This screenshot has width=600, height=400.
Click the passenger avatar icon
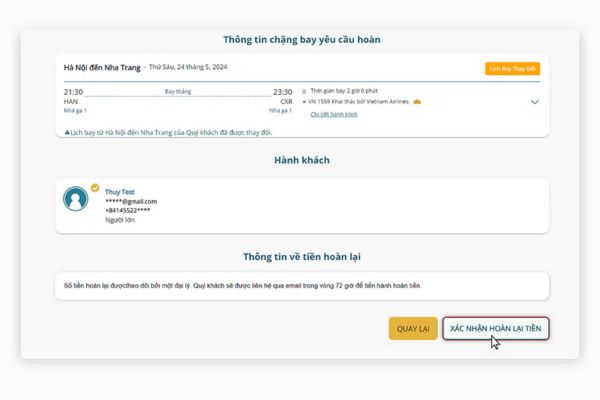[75, 199]
